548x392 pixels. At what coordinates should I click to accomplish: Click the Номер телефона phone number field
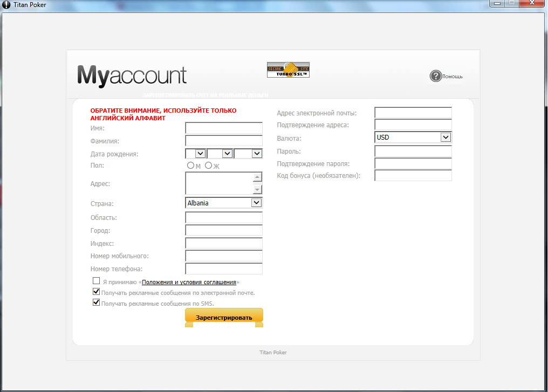224,269
